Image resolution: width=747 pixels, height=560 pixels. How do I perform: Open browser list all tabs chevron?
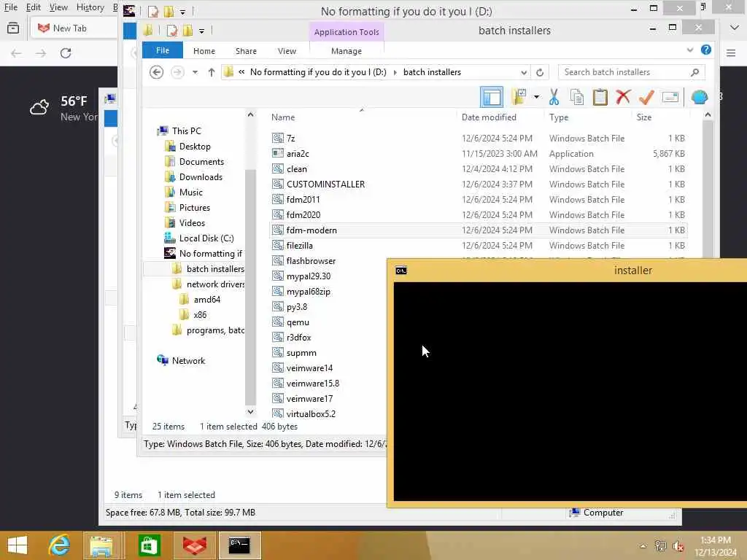coord(734,28)
